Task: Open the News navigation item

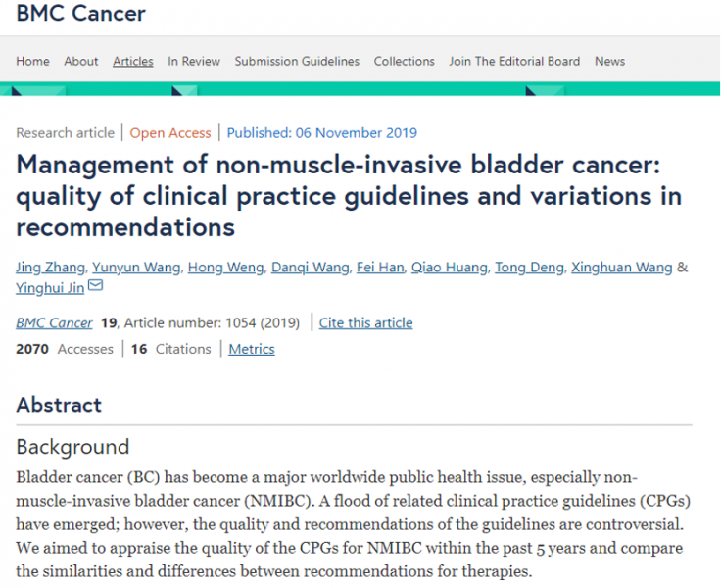Action: [x=609, y=61]
